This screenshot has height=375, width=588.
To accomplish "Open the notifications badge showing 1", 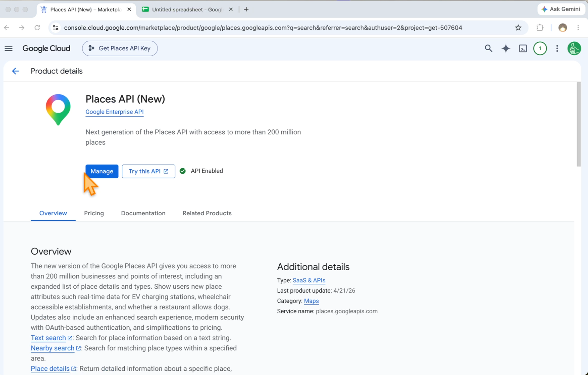I will click(x=540, y=48).
